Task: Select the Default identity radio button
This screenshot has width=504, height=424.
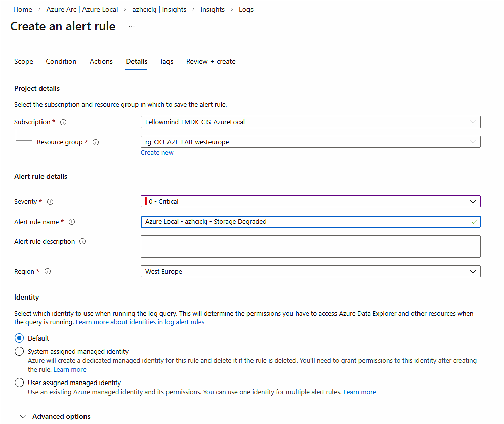Action: tap(19, 338)
